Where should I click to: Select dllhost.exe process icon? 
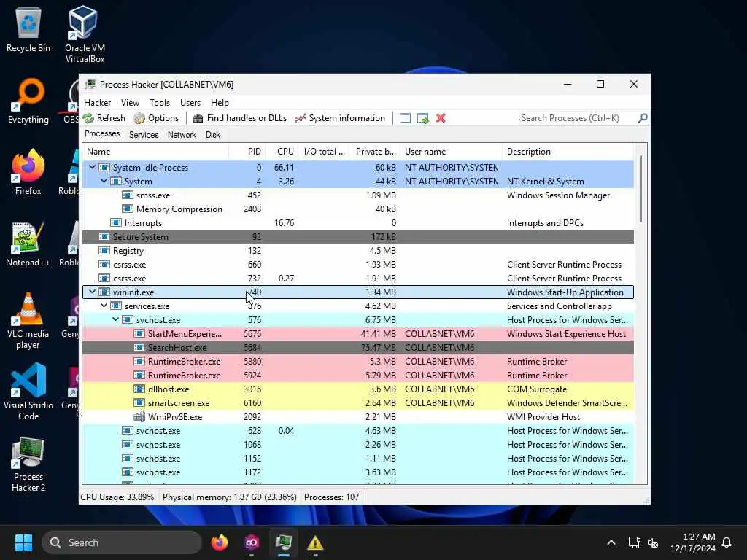(x=139, y=389)
